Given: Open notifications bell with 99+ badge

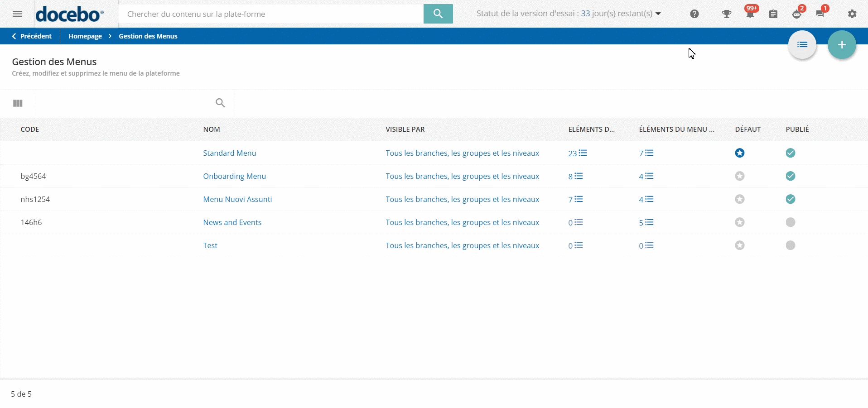Looking at the screenshot, I should click(x=750, y=13).
